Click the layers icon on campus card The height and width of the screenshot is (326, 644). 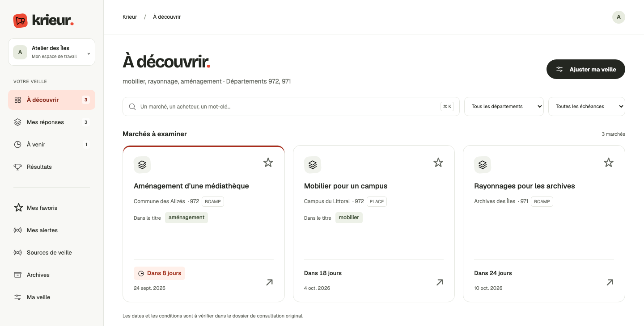[x=313, y=165]
